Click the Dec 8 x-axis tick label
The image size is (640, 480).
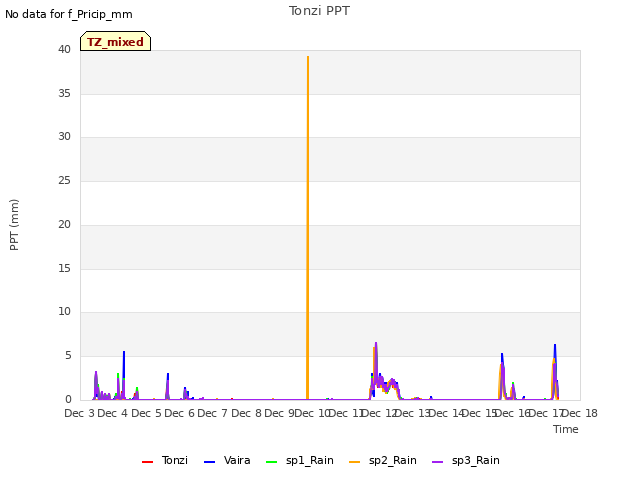click(x=246, y=413)
